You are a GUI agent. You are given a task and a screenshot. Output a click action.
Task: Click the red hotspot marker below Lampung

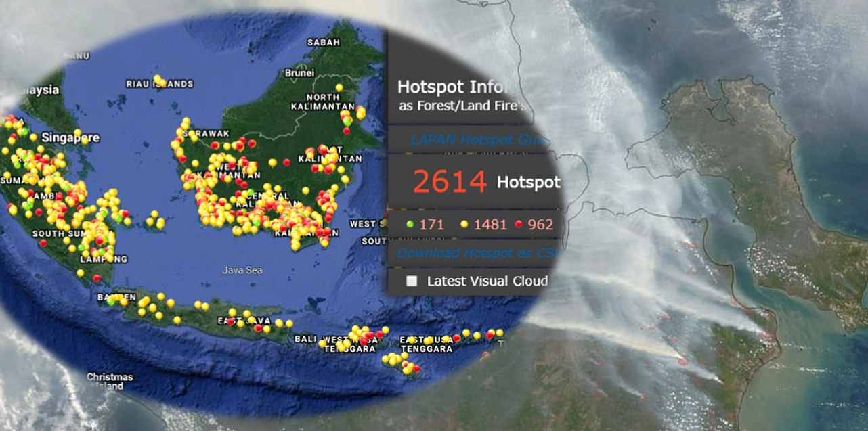pos(96,278)
